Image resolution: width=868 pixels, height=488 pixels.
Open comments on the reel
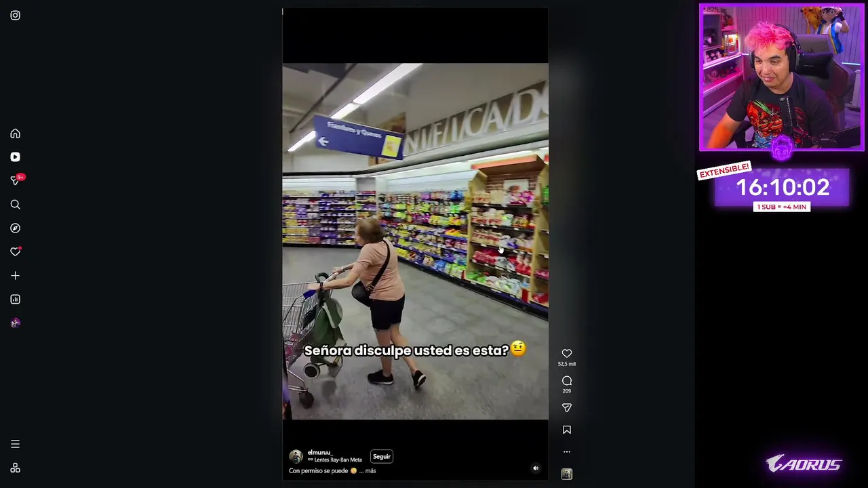click(x=567, y=381)
